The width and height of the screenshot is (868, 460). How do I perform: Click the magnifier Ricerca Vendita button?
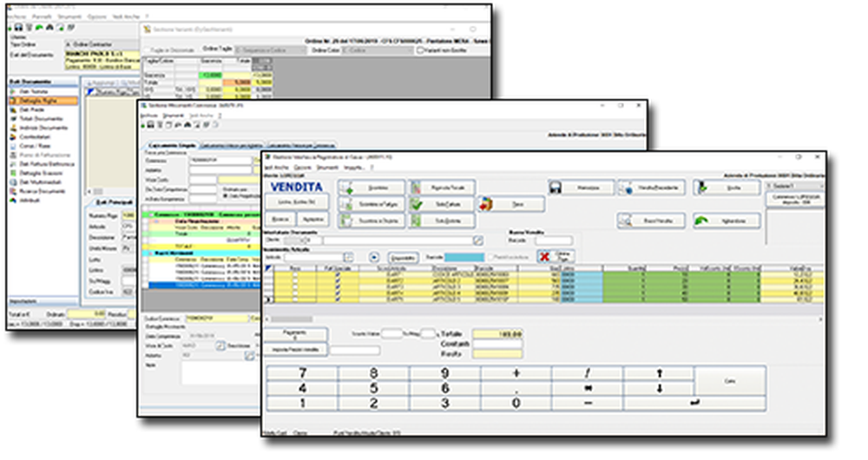point(651,220)
